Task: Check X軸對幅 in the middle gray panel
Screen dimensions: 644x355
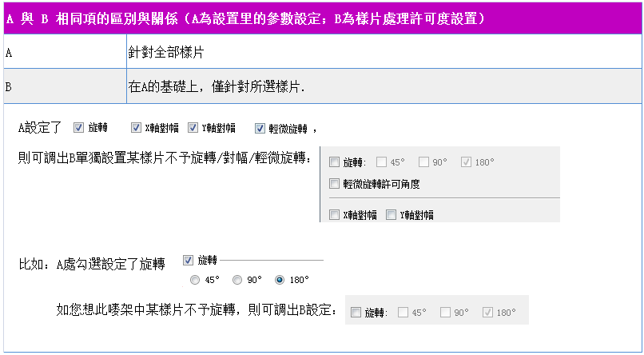Action: [335, 214]
